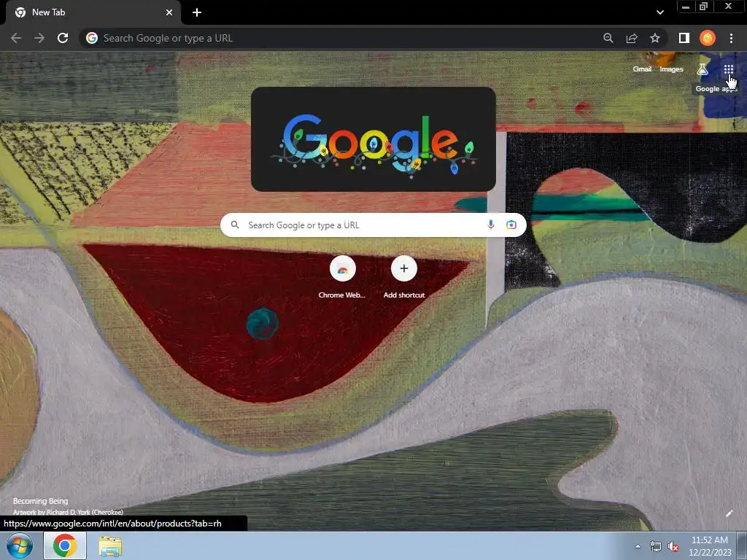Screen dimensions: 747x560
Task: Click the Chrome taskbar icon
Action: 65,545
